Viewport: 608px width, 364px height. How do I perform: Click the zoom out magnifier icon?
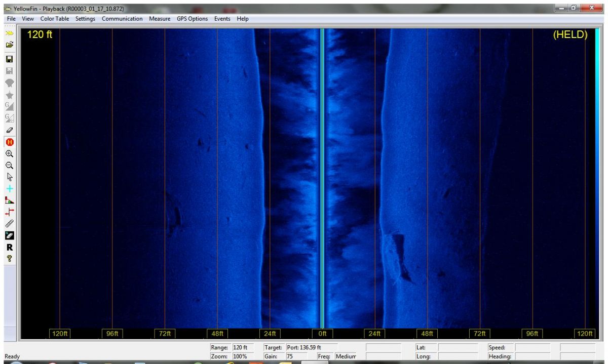pos(9,165)
